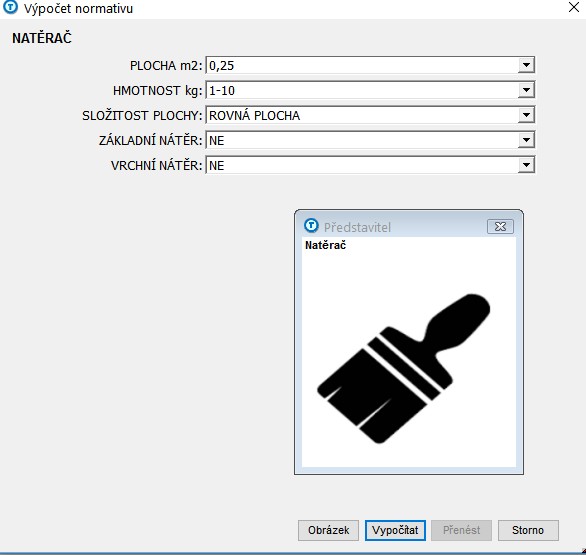The image size is (586, 555).
Task: Open the VRCHNÍ NÁTĚR dropdown arrow
Action: (x=526, y=165)
